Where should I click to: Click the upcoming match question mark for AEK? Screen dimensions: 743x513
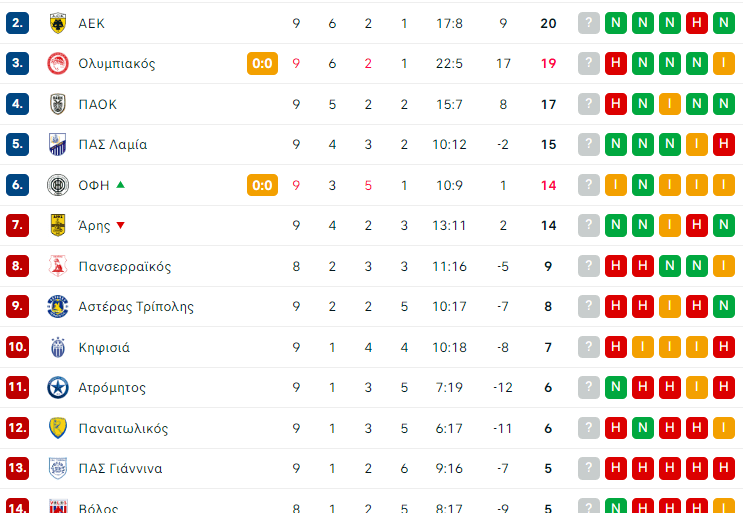589,23
